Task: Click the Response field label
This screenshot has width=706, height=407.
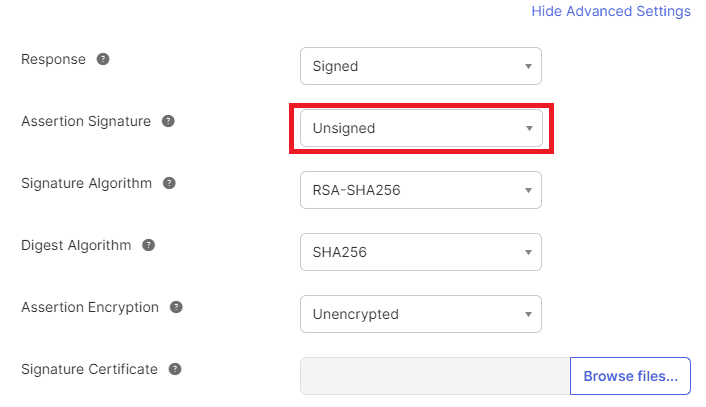Action: pos(53,59)
